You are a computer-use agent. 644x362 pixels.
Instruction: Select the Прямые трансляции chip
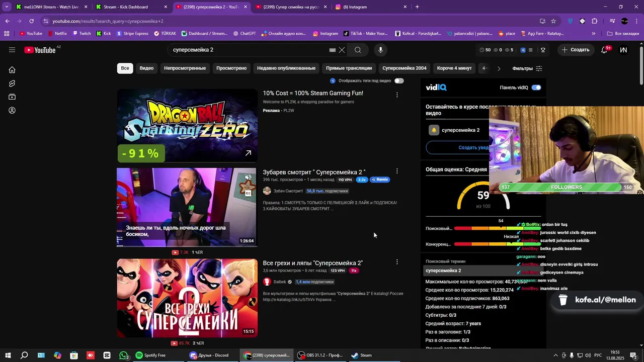click(349, 68)
